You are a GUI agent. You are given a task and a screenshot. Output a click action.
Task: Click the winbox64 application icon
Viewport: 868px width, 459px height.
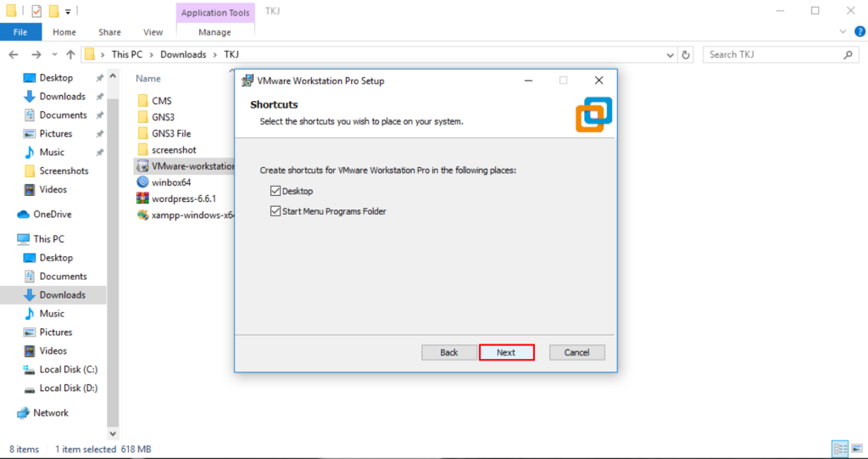(142, 182)
